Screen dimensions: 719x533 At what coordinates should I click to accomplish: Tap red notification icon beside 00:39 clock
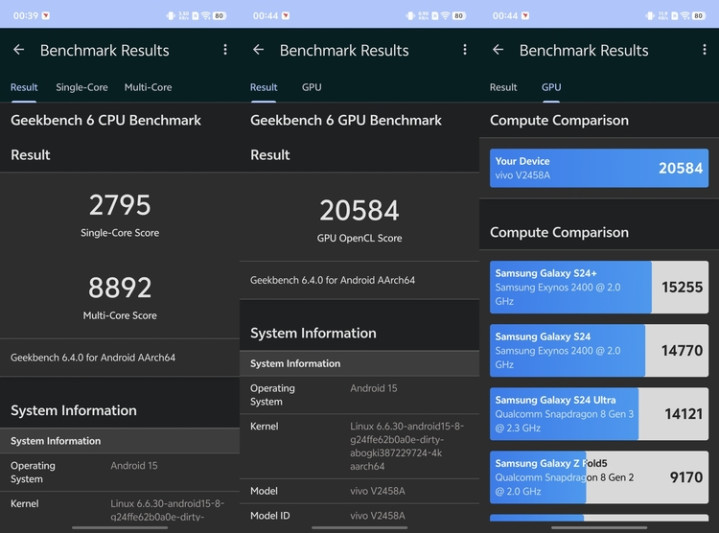pos(46,16)
